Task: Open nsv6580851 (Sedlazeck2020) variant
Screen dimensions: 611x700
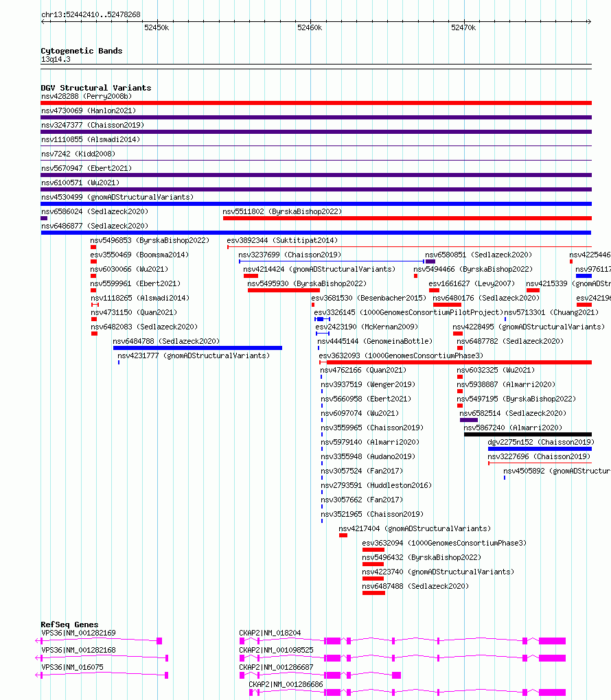Action: pos(479,255)
